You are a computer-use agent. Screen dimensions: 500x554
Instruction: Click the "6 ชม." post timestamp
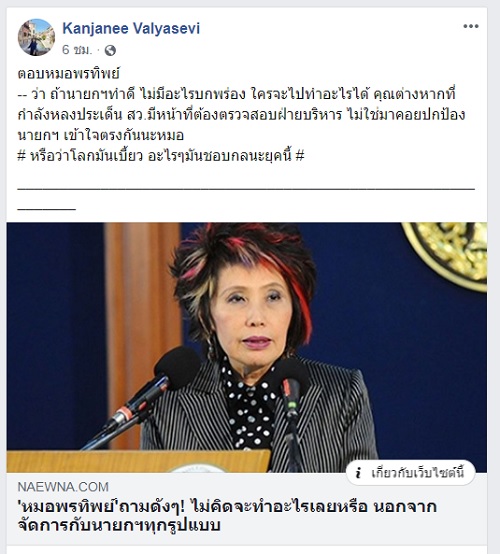tap(77, 50)
